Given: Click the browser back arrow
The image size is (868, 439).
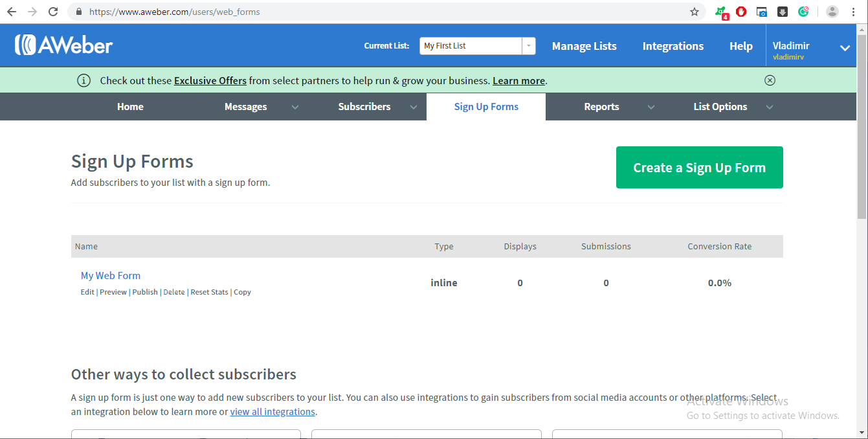Looking at the screenshot, I should tap(13, 11).
